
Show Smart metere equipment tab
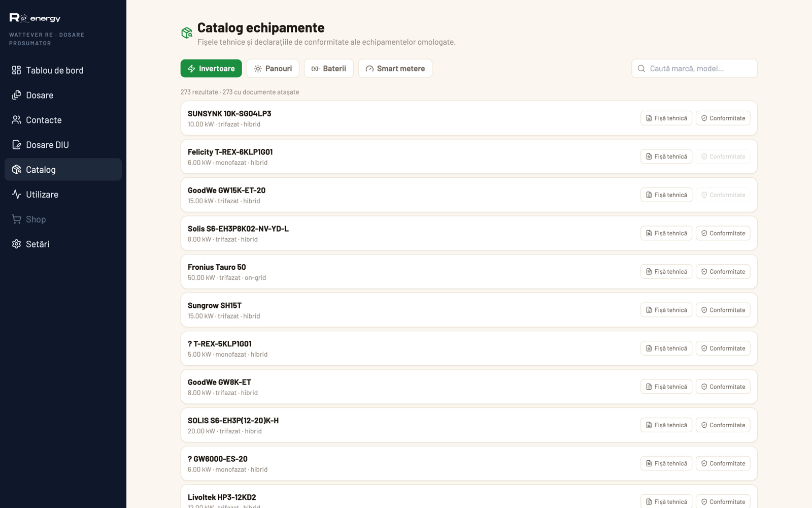click(395, 69)
